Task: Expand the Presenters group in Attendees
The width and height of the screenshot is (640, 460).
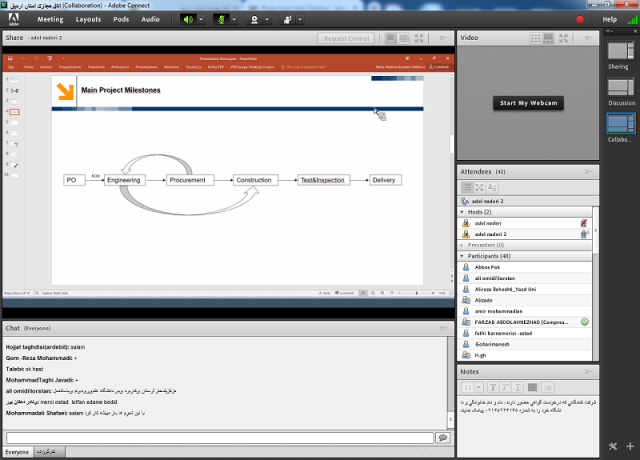Action: coord(463,244)
